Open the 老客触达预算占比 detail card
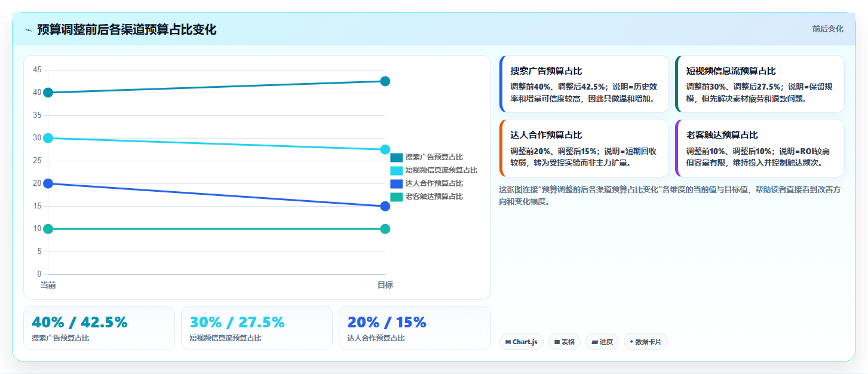 pos(759,148)
